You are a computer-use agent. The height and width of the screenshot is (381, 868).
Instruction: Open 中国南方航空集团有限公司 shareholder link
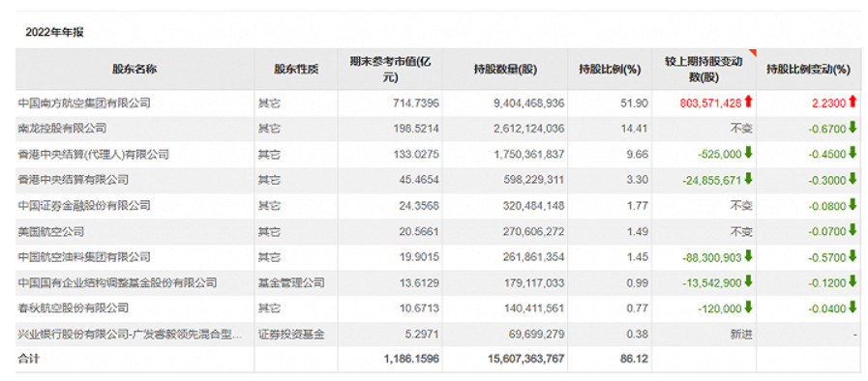pyautogui.click(x=84, y=103)
